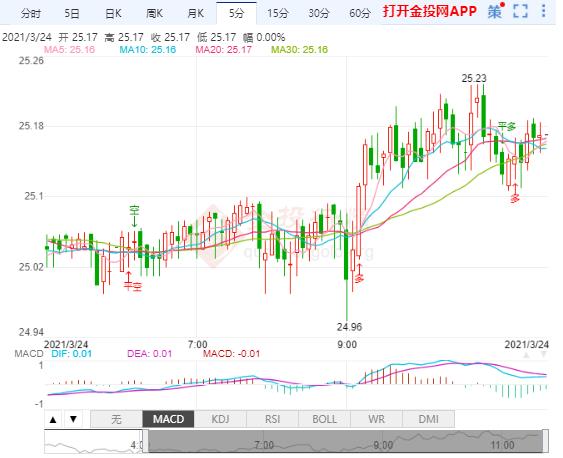Click the blue strategy icon with red dot
This screenshot has height=458, width=563.
tap(495, 11)
